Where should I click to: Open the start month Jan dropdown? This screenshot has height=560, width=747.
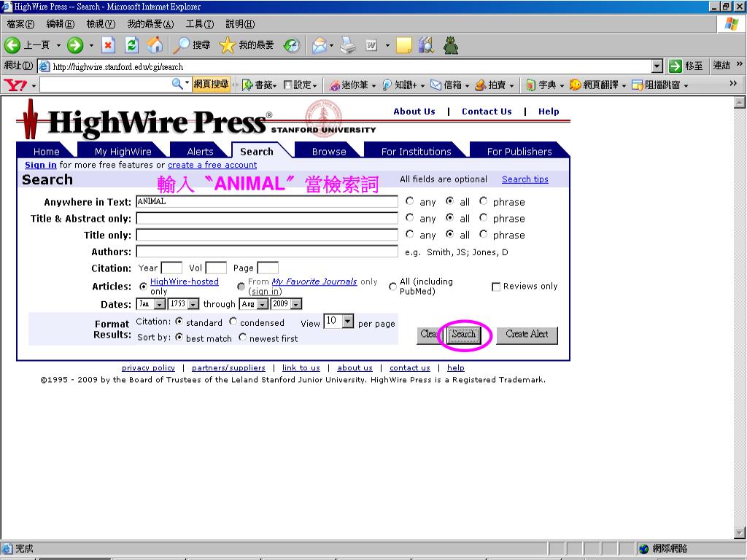pos(150,304)
